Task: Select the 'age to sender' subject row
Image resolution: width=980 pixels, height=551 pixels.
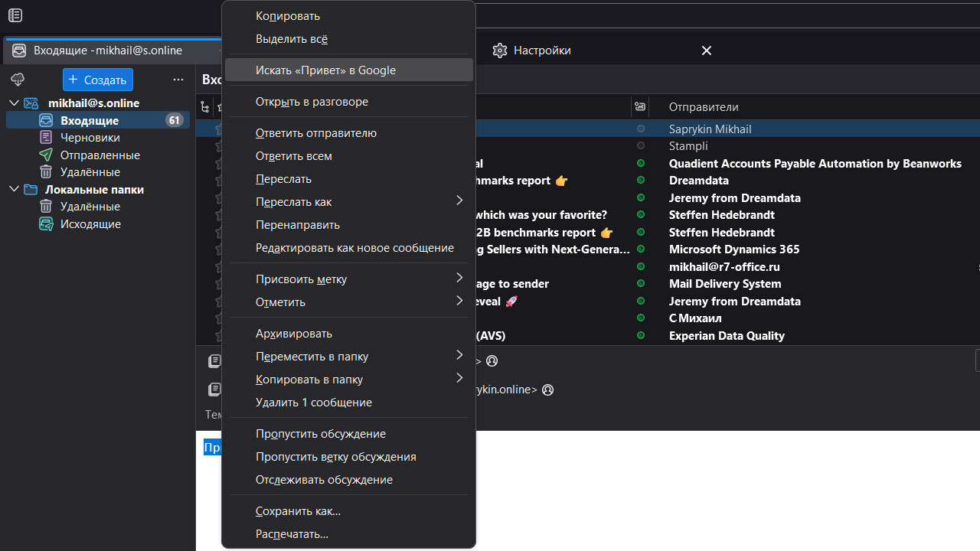Action: (x=588, y=284)
